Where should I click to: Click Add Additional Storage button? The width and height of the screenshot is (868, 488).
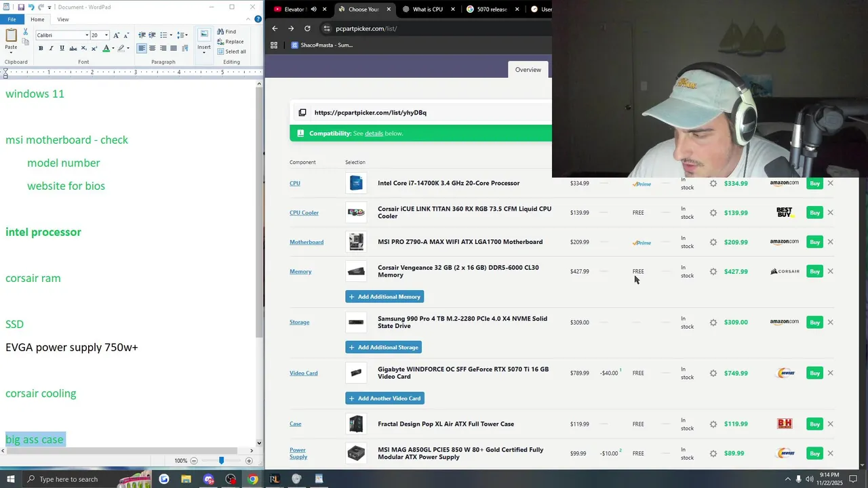click(x=383, y=348)
